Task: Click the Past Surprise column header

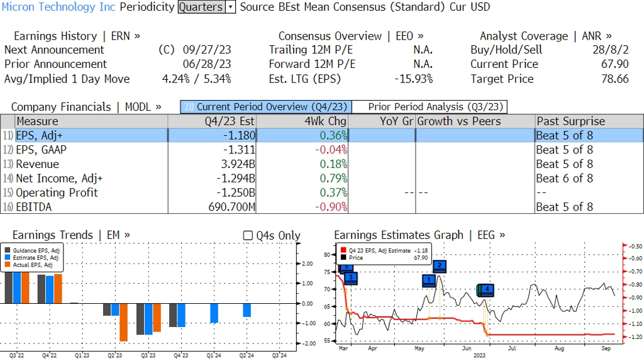Action: pyautogui.click(x=589, y=121)
